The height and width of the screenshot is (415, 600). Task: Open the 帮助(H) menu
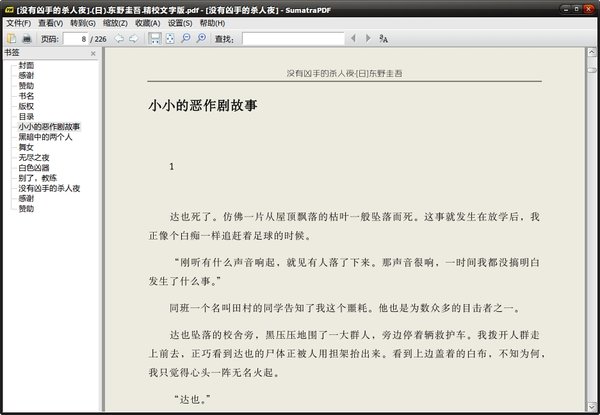(212, 23)
